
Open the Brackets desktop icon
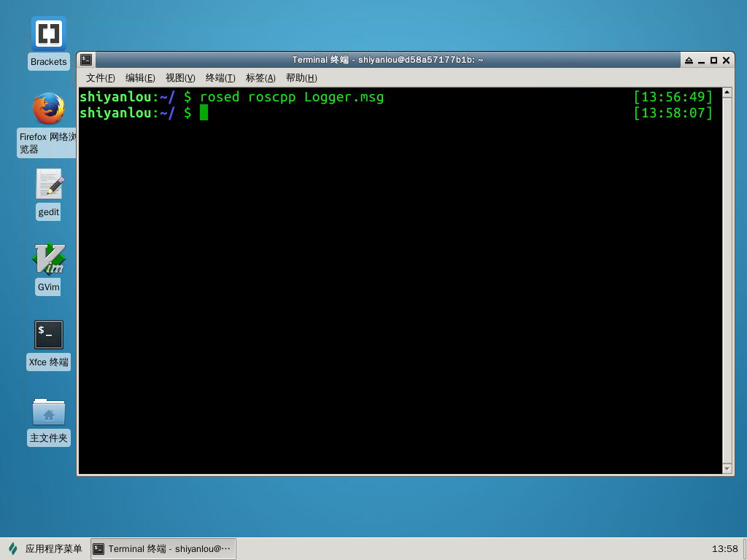(49, 34)
